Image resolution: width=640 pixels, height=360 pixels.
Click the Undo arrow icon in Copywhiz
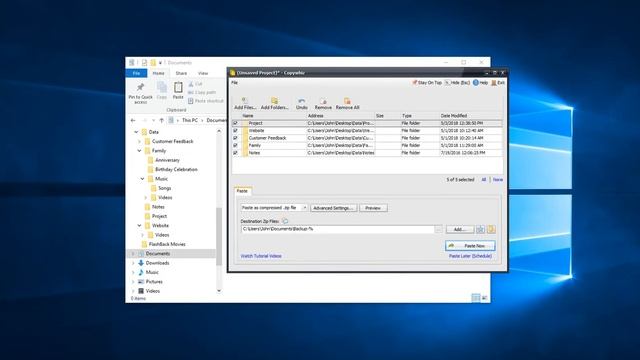click(x=302, y=101)
